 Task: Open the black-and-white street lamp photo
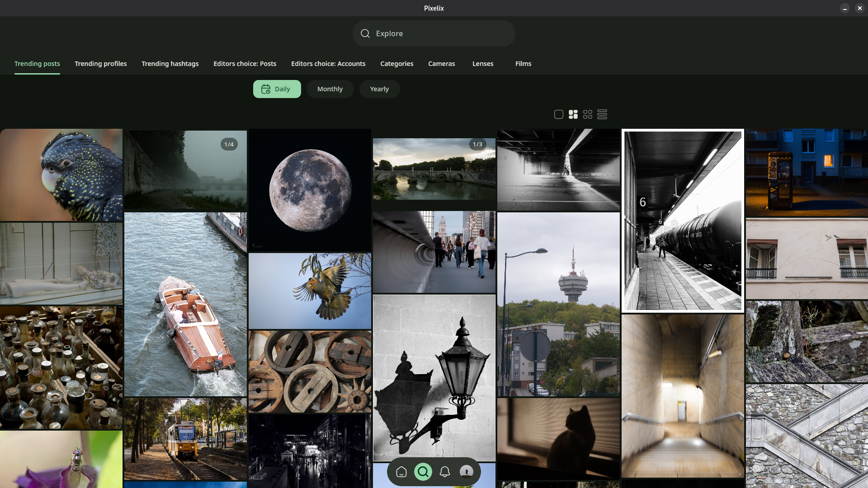tap(434, 378)
